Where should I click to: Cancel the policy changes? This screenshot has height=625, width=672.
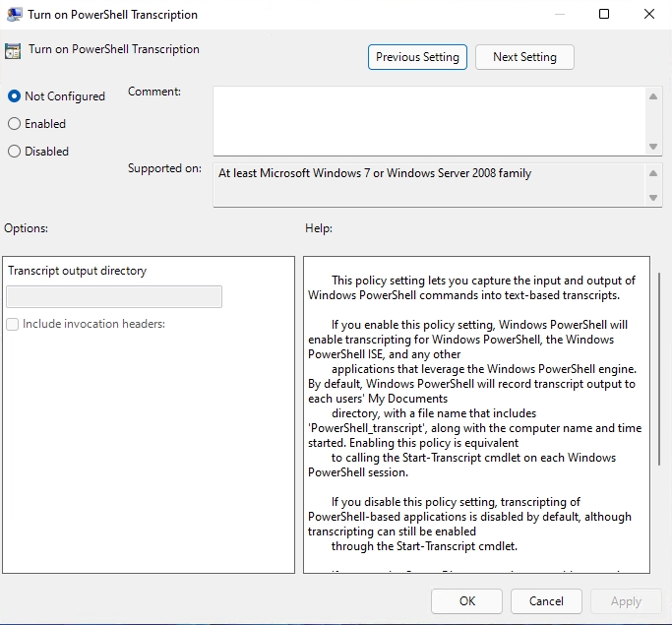pos(546,601)
